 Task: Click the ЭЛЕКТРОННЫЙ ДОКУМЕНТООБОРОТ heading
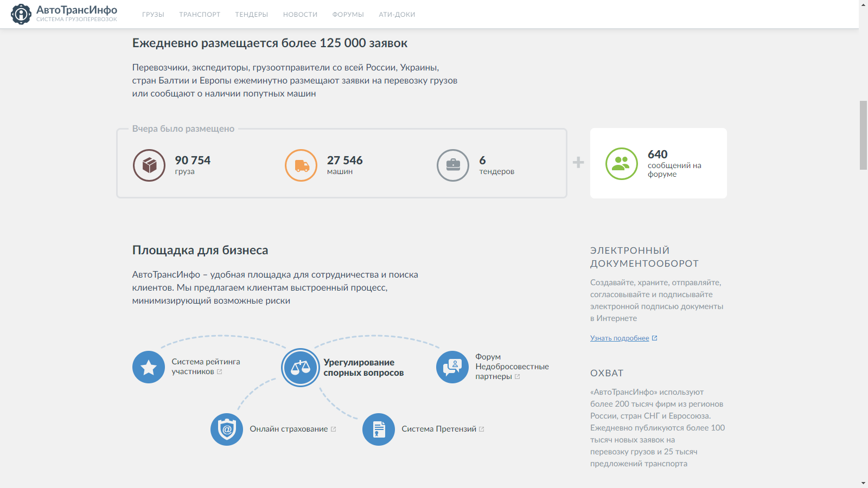[x=644, y=257]
